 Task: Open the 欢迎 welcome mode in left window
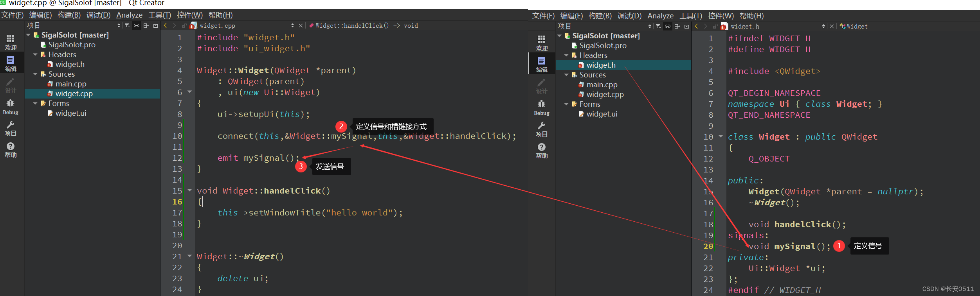pyautogui.click(x=11, y=42)
